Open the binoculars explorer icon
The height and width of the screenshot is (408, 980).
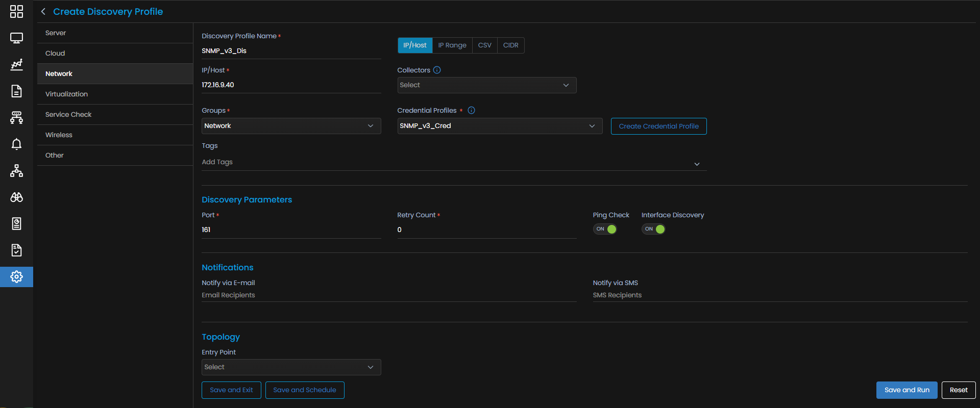16,197
